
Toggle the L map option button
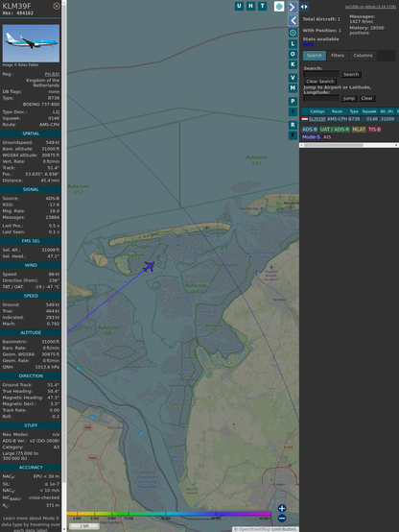coord(293,44)
